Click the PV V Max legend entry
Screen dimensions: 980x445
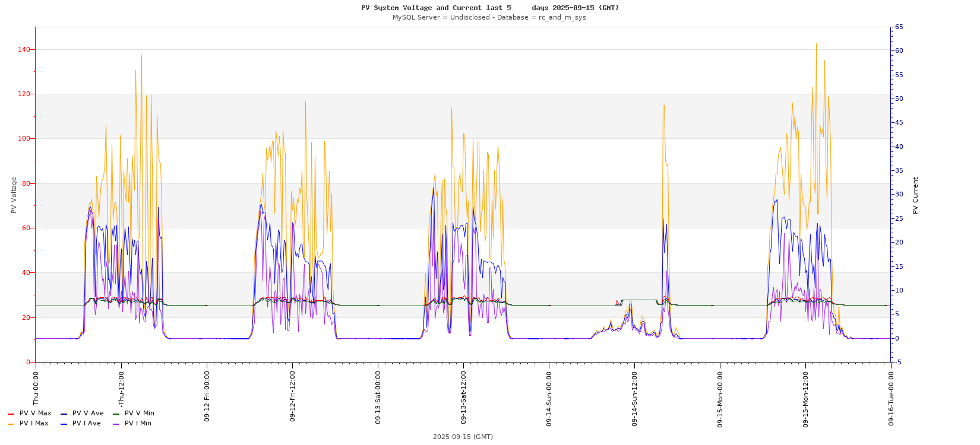(30, 414)
